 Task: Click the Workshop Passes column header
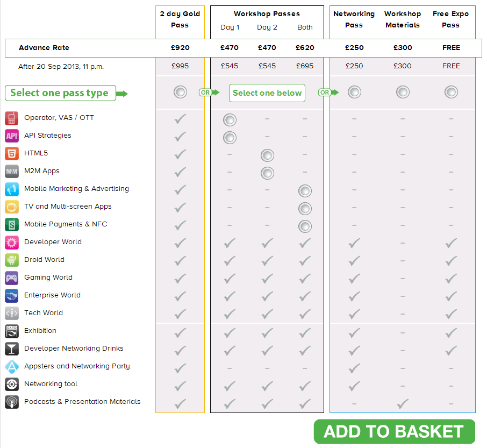click(x=267, y=14)
